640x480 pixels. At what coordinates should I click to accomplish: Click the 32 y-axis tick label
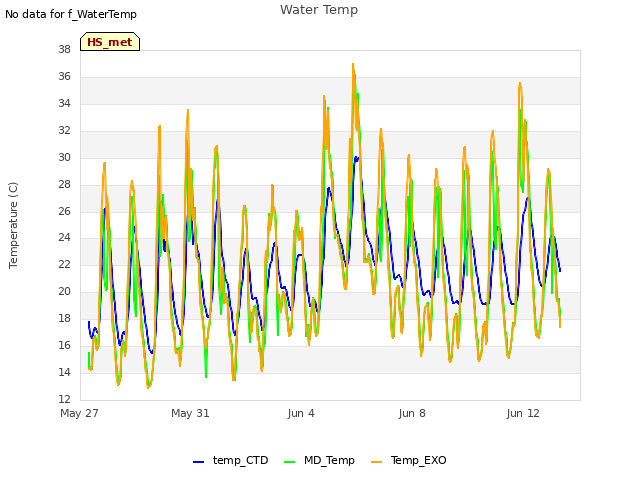64,130
